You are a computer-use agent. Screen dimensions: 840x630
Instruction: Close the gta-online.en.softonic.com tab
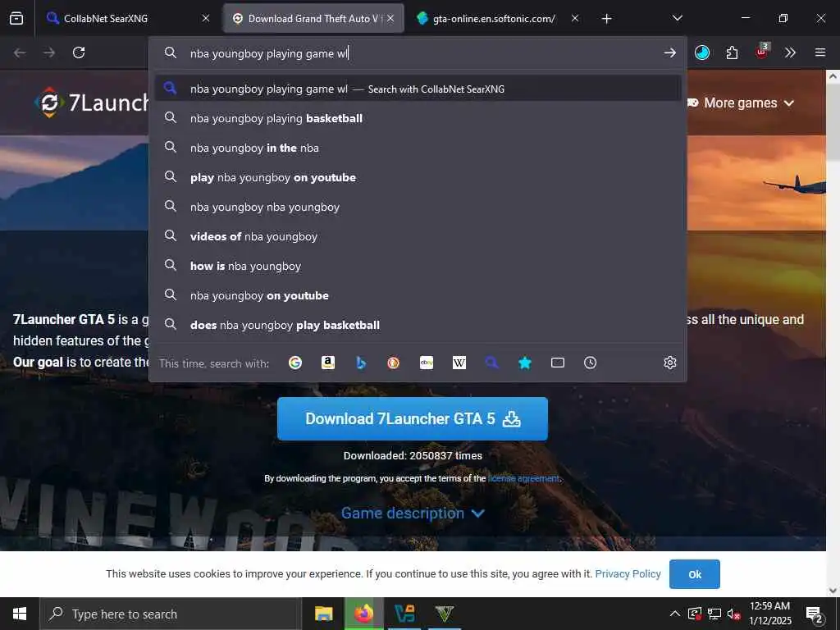point(575,18)
